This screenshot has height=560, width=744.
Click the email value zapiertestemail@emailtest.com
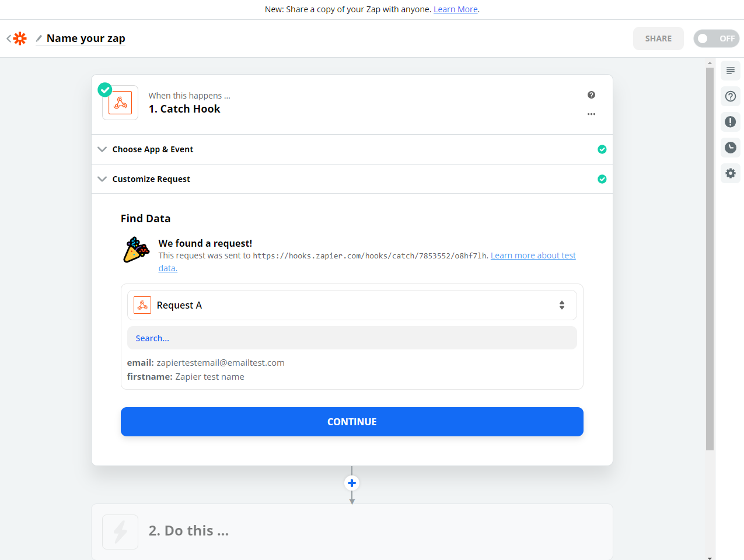(221, 363)
